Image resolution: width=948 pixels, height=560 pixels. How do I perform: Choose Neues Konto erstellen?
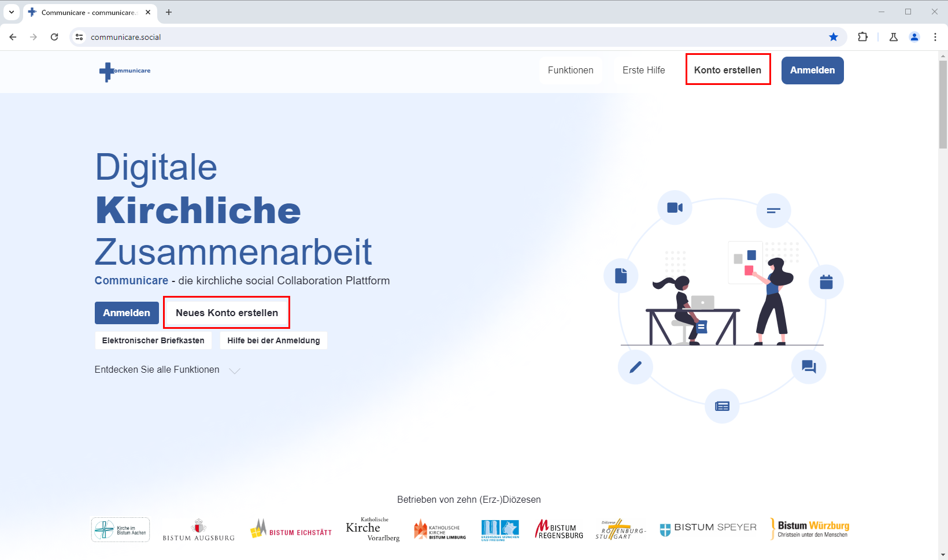(227, 313)
